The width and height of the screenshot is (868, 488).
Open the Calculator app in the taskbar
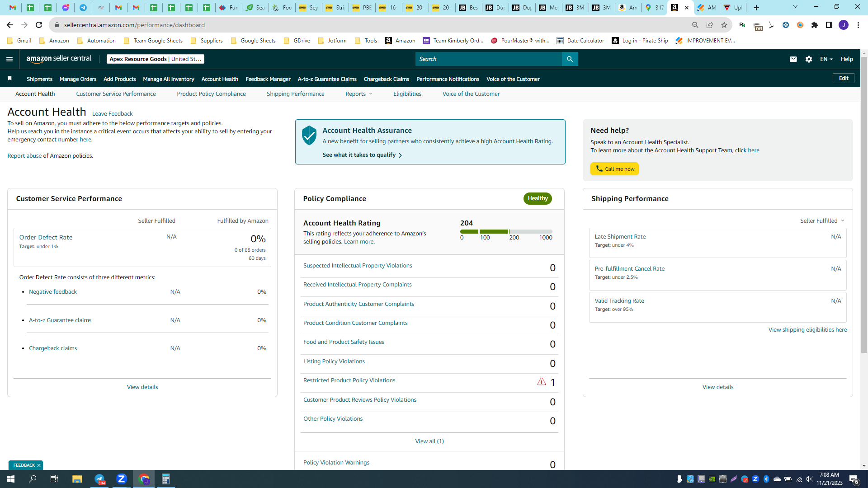[166, 479]
